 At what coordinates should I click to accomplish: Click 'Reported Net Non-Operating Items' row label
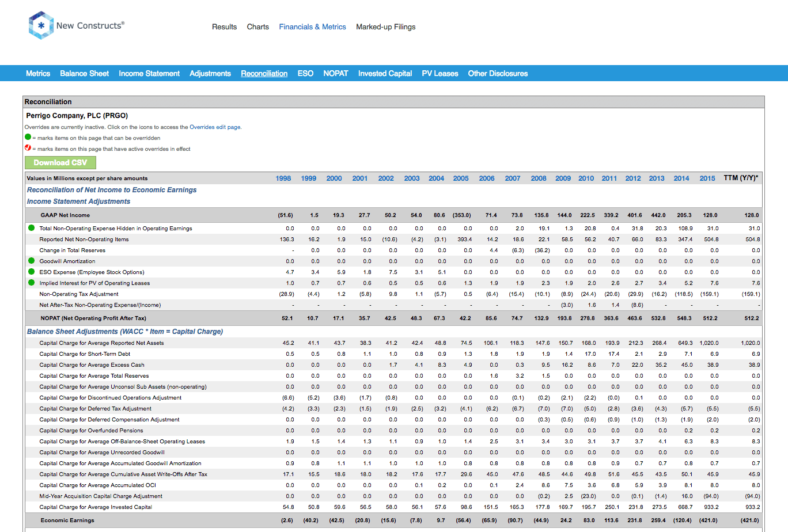(x=84, y=240)
